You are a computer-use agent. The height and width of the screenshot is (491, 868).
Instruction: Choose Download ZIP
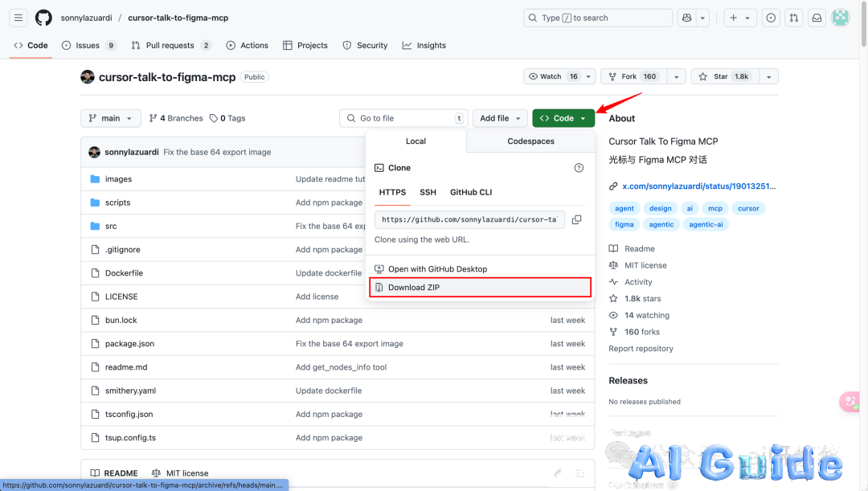[480, 288]
